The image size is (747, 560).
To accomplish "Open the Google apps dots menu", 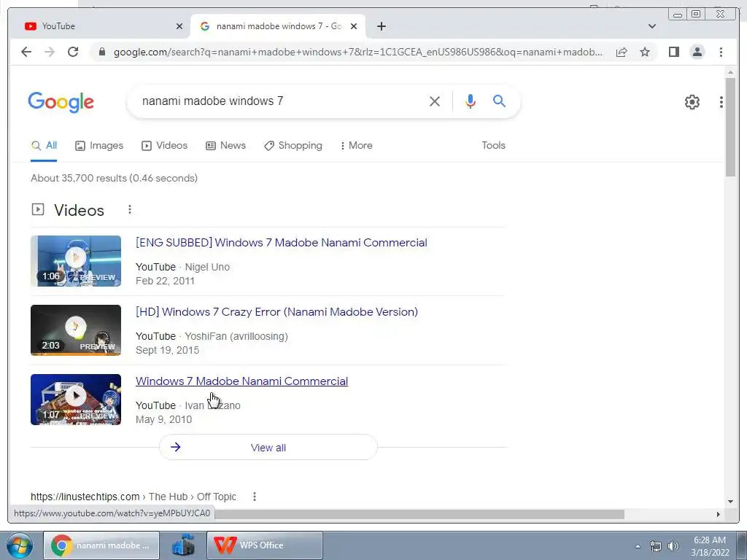I will (721, 102).
